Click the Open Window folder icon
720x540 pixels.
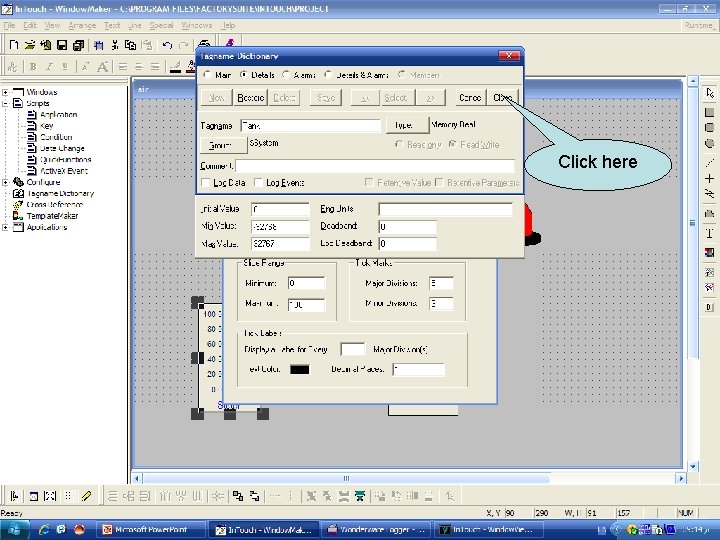30,45
